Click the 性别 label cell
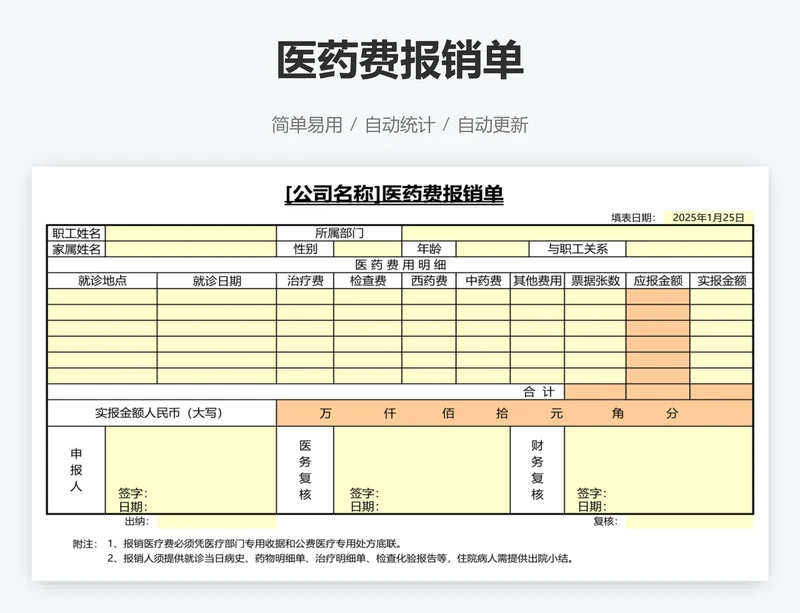 click(305, 249)
